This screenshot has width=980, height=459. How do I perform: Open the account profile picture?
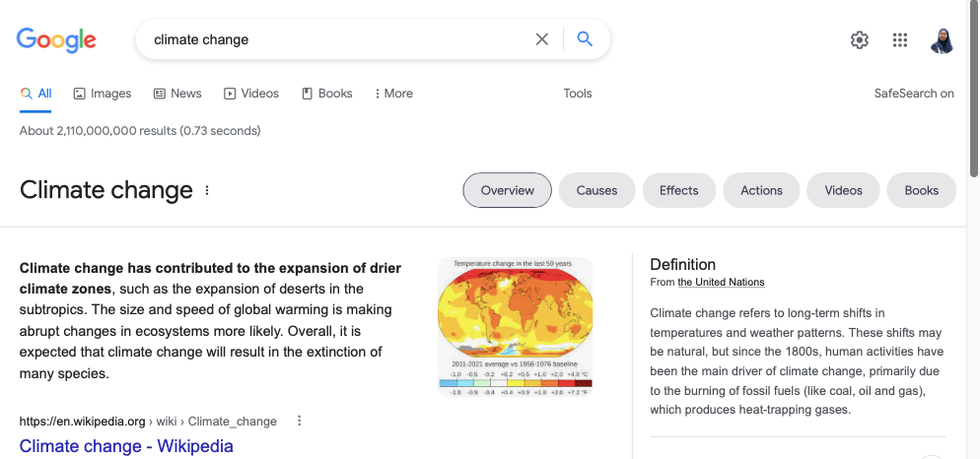942,40
